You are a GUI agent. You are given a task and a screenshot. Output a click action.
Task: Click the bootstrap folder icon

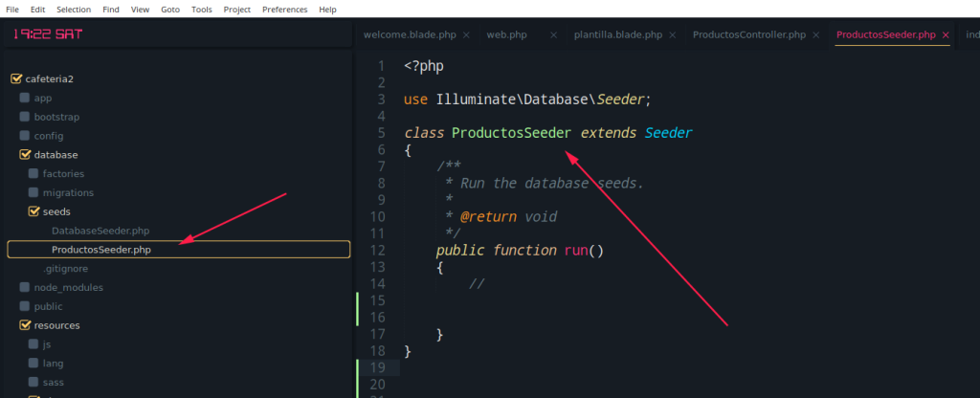coord(25,117)
